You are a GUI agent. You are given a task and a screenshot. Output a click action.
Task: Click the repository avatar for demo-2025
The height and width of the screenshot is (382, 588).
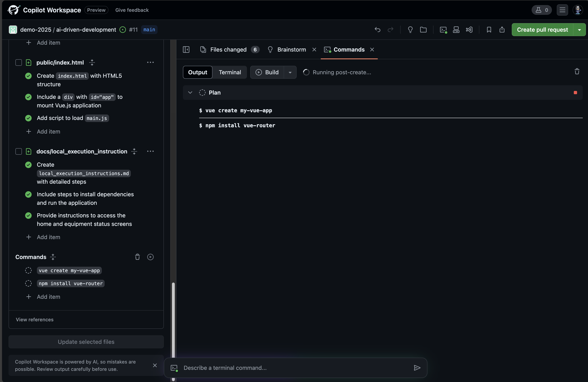pos(13,30)
